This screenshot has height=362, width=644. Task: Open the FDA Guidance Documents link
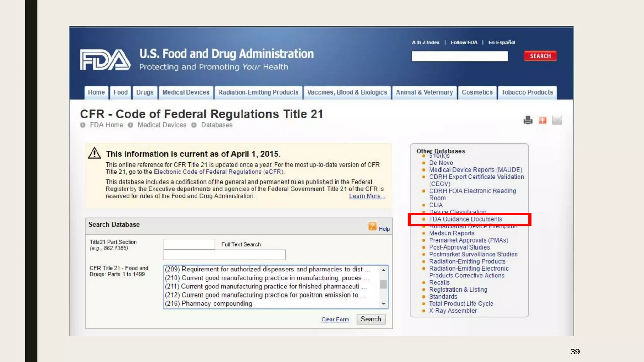pos(465,219)
